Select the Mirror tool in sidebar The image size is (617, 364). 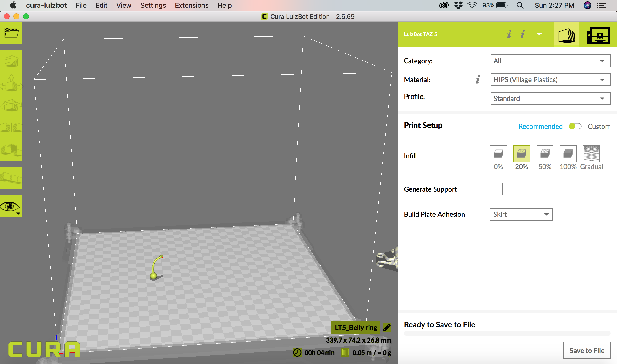pyautogui.click(x=11, y=127)
